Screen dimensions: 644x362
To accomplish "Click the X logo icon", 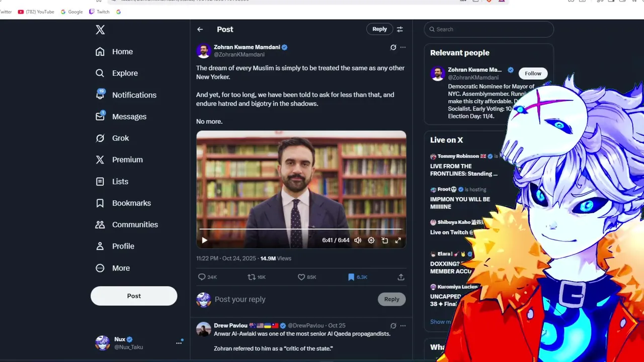I will (x=100, y=30).
